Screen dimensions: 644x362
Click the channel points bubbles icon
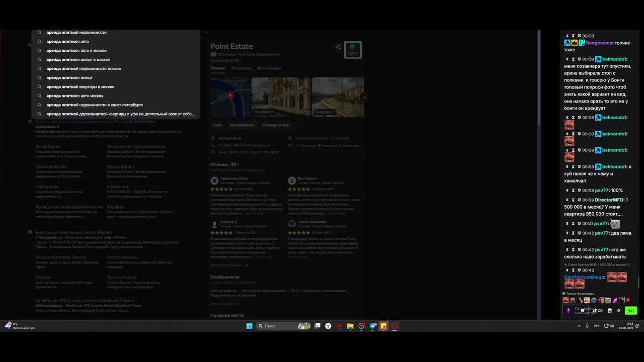[594, 311]
